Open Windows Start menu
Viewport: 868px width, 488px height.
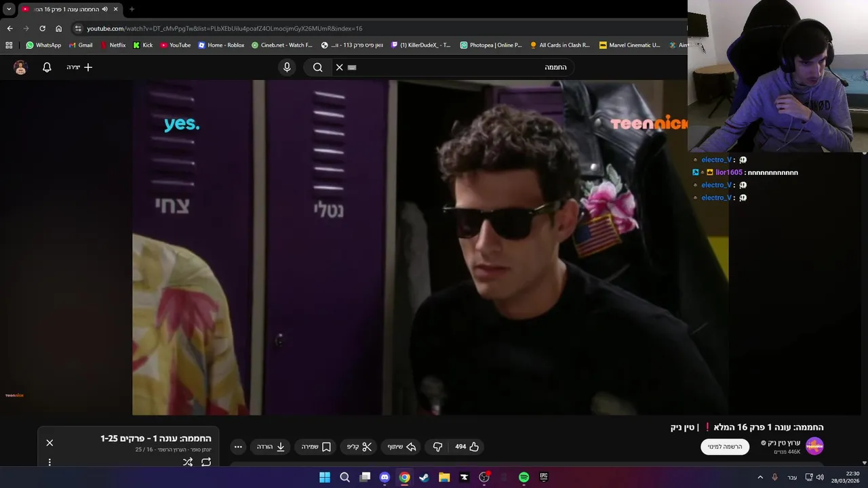click(x=325, y=477)
